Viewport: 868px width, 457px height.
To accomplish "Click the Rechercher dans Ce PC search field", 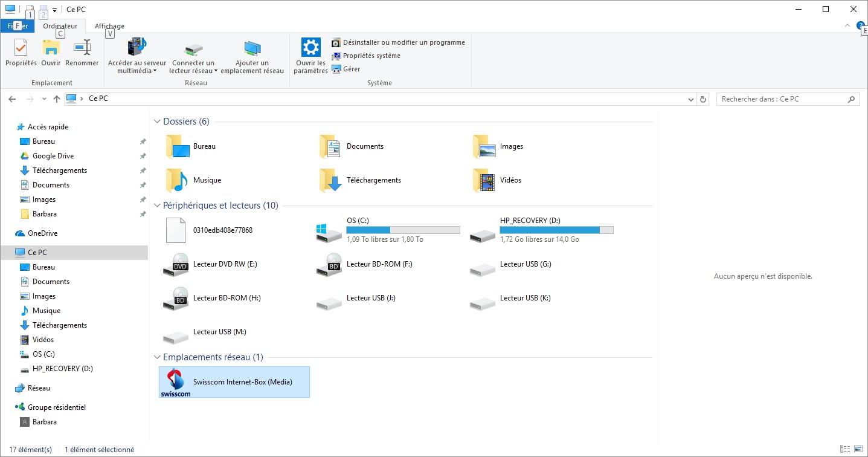I will [x=782, y=99].
